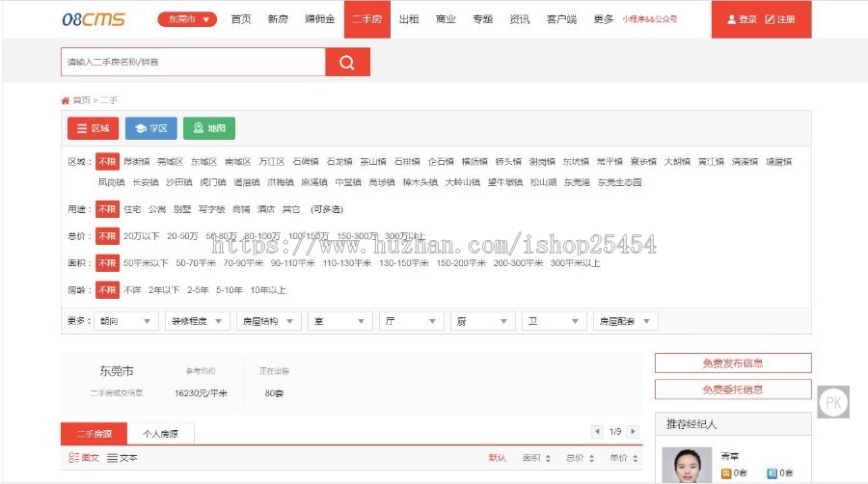Open the 新房 nav item
Screen dimensions: 868x484
[278, 19]
